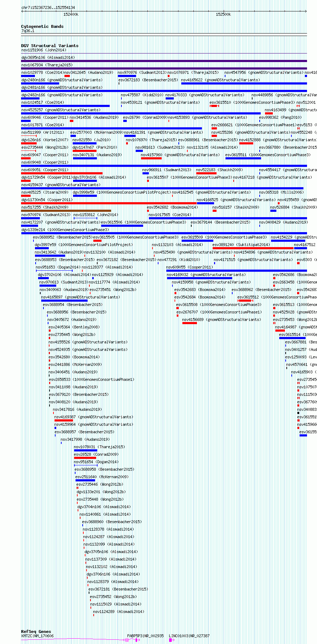Select variant nsv465225 (Itsara2009)

click(45, 193)
